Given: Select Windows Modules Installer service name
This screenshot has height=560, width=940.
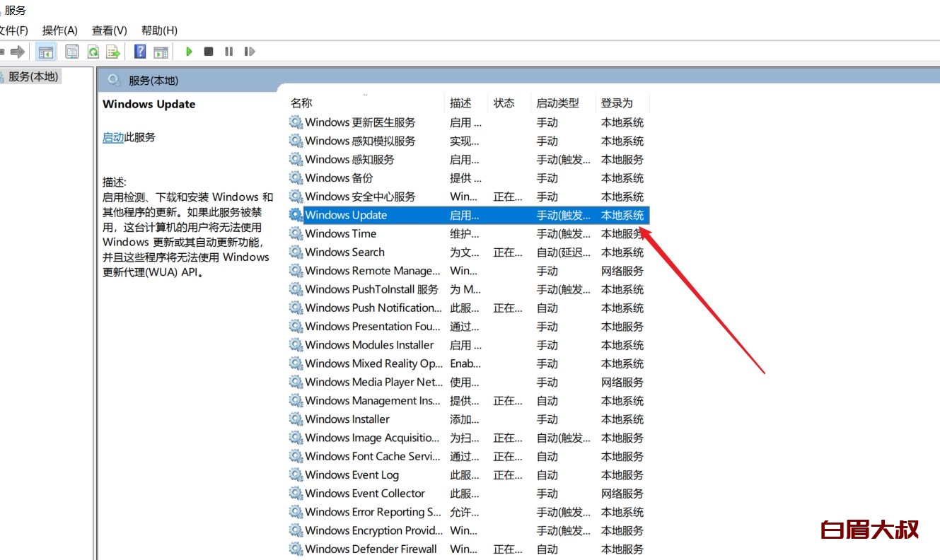Looking at the screenshot, I should point(370,345).
